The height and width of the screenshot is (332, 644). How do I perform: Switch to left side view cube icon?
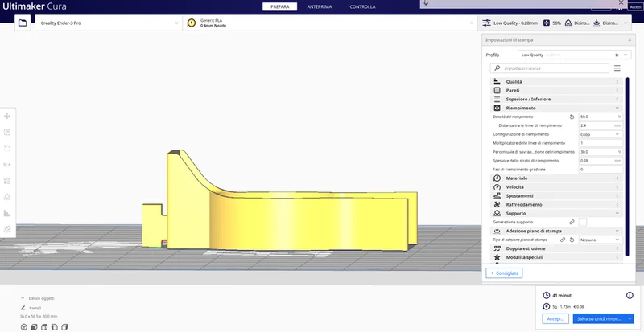tap(54, 327)
